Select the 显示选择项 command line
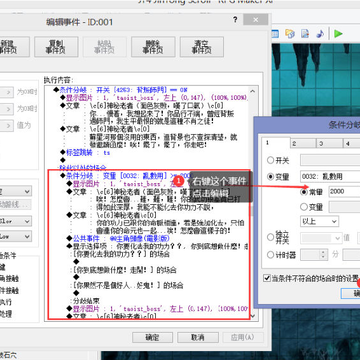Viewport: 360px width, 360px height. tap(157, 247)
